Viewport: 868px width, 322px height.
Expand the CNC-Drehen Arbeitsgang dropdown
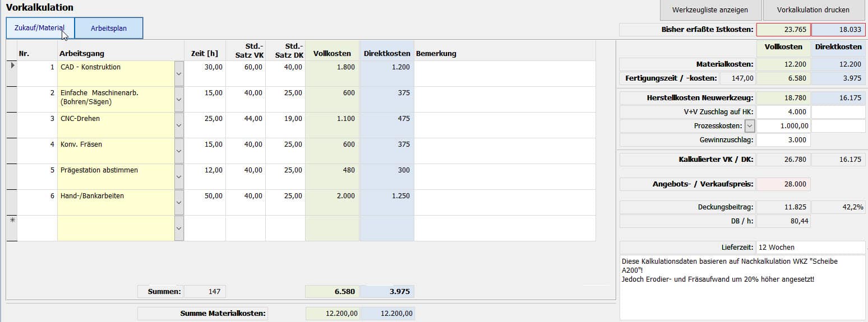(x=179, y=125)
